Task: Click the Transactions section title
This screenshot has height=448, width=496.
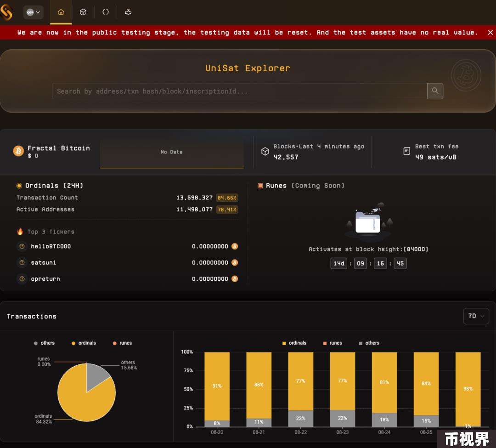Action: point(32,317)
